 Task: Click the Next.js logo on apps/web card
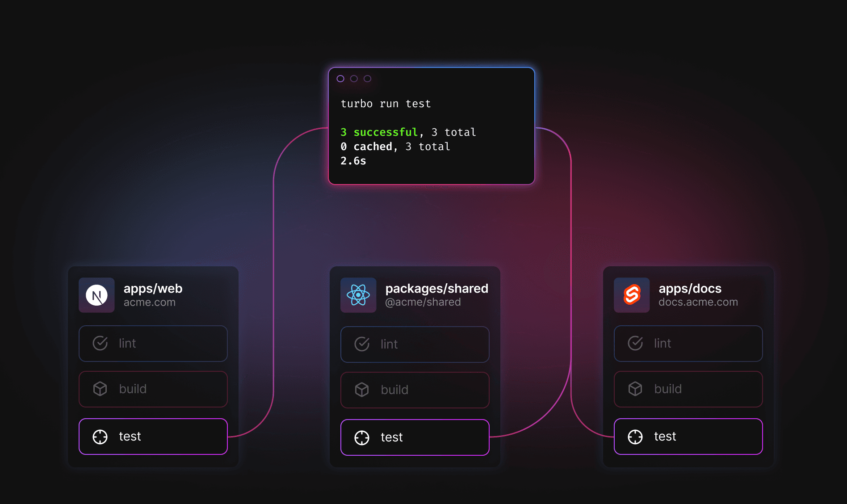(96, 295)
